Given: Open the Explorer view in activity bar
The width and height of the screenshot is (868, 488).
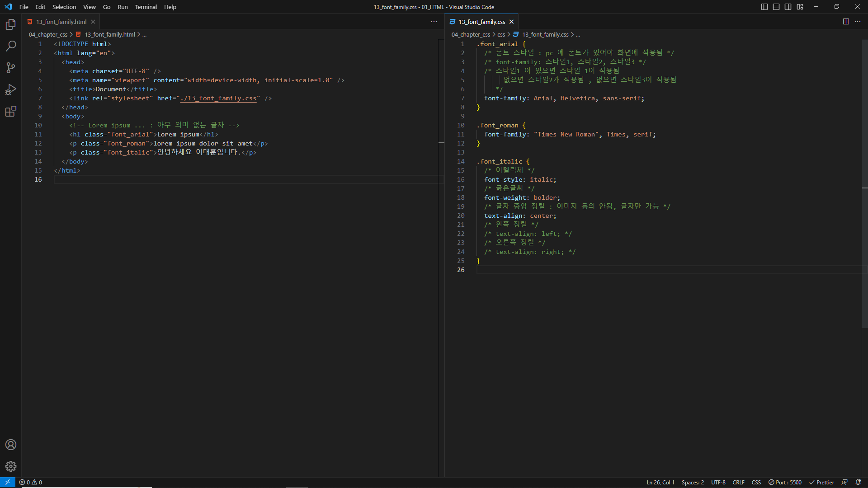Looking at the screenshot, I should tap(11, 24).
